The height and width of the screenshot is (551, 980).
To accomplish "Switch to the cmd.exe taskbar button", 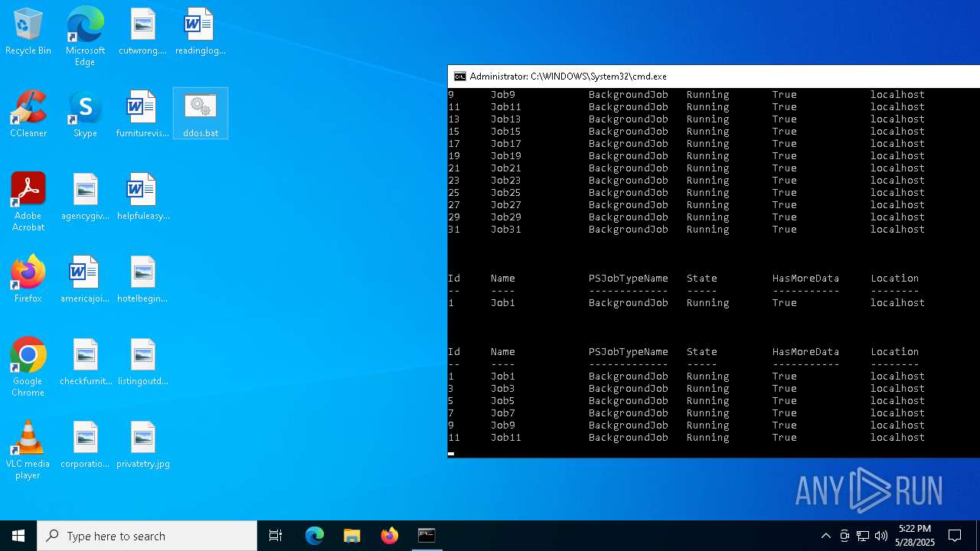I will tap(426, 536).
